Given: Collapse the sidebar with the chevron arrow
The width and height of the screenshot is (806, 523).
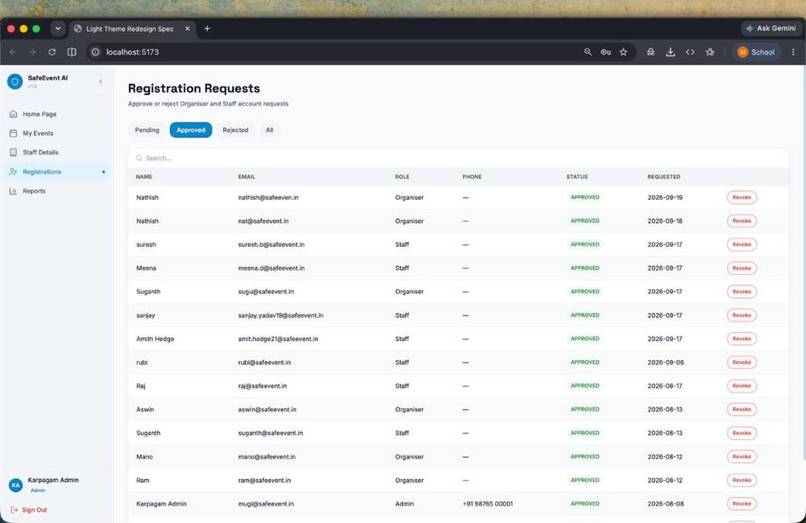Looking at the screenshot, I should (x=100, y=81).
